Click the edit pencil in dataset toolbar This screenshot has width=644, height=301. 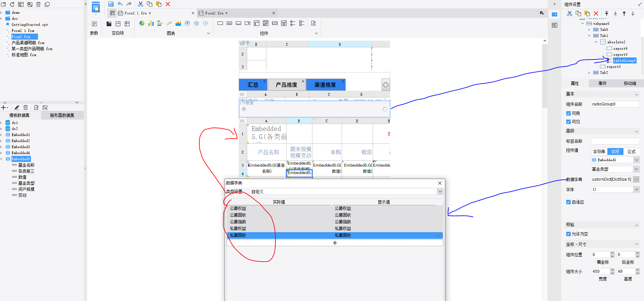point(17,107)
